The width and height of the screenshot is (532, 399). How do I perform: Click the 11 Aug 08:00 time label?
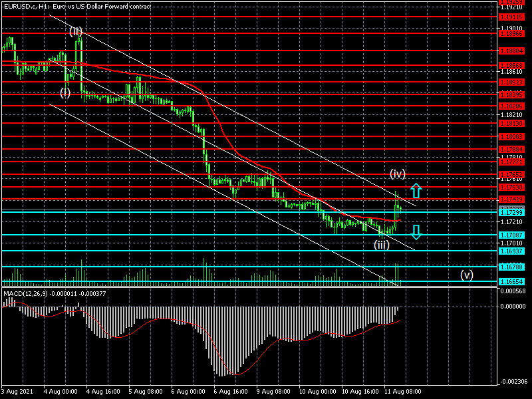[x=403, y=392]
